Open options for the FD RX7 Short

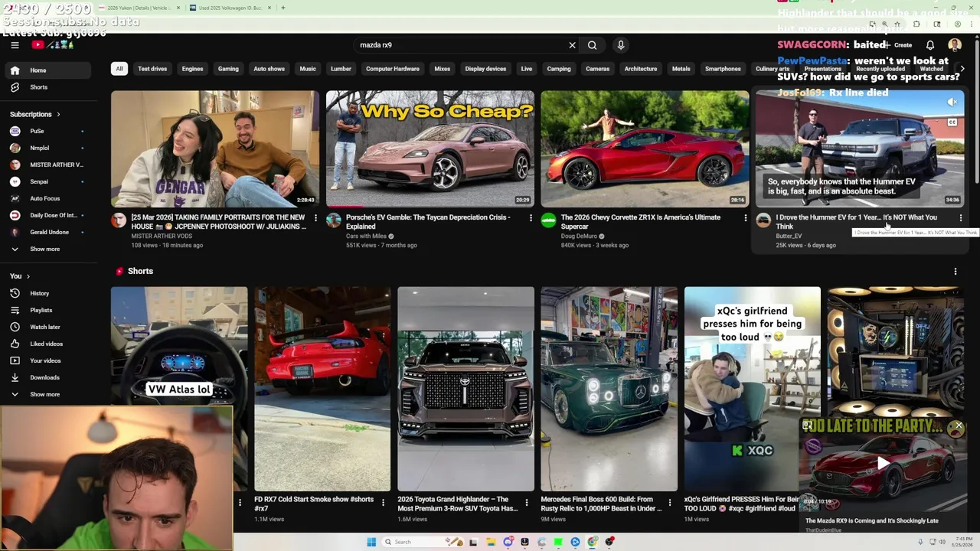click(383, 503)
